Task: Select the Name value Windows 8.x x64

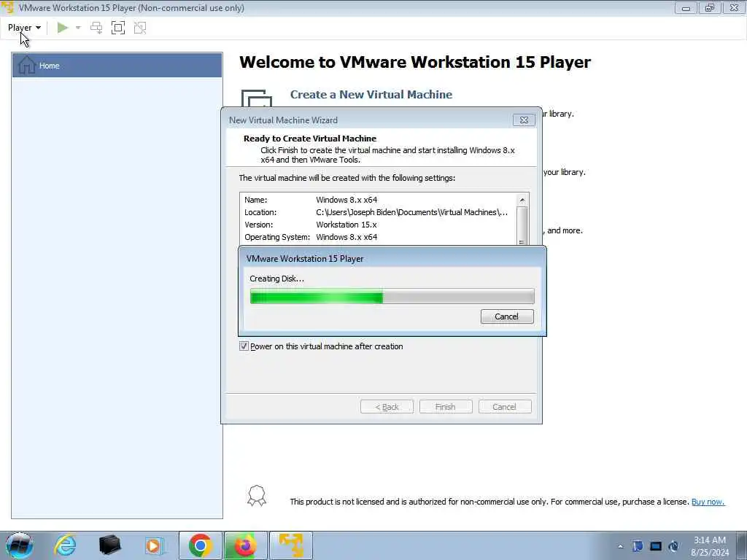Action: click(x=347, y=200)
